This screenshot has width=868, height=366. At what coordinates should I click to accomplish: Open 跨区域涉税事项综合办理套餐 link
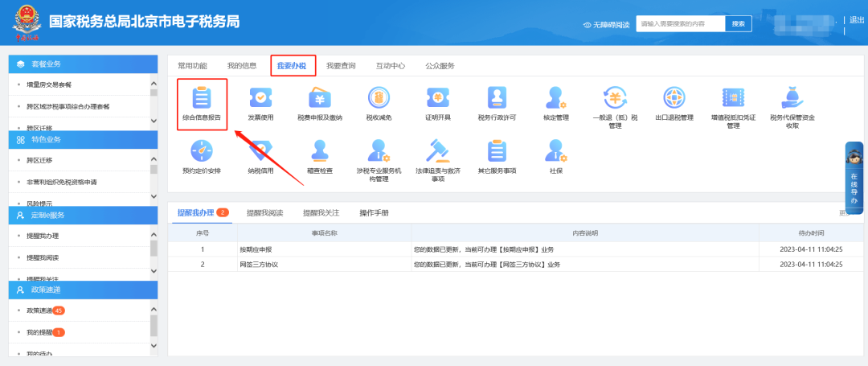[68, 106]
